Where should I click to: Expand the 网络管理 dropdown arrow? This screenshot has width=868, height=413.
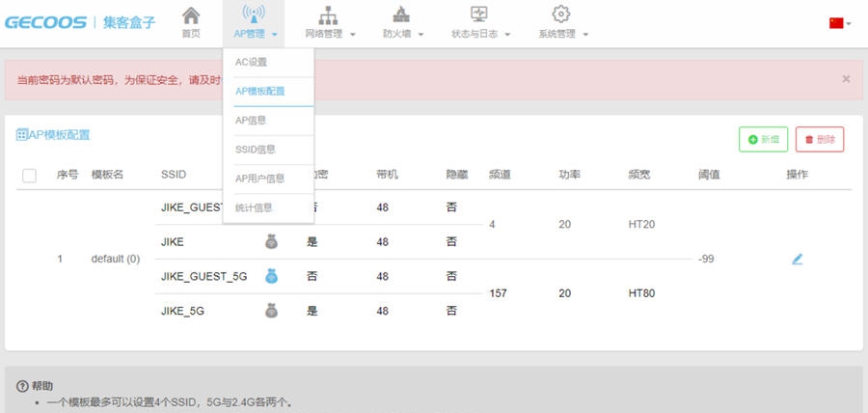[x=353, y=35]
